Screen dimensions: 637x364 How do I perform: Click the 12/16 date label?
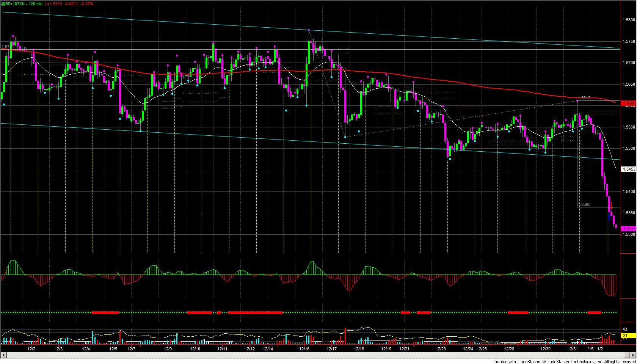(304, 349)
